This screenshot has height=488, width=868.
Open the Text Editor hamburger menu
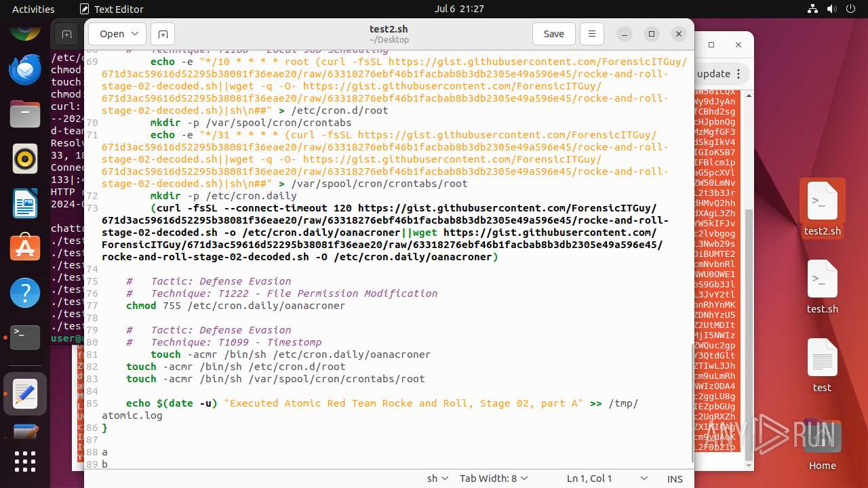click(x=592, y=34)
